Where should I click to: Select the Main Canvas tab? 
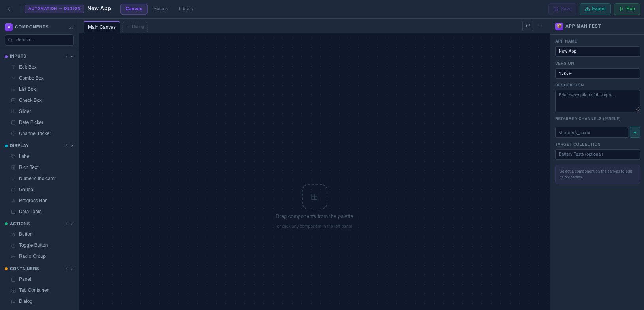102,27
